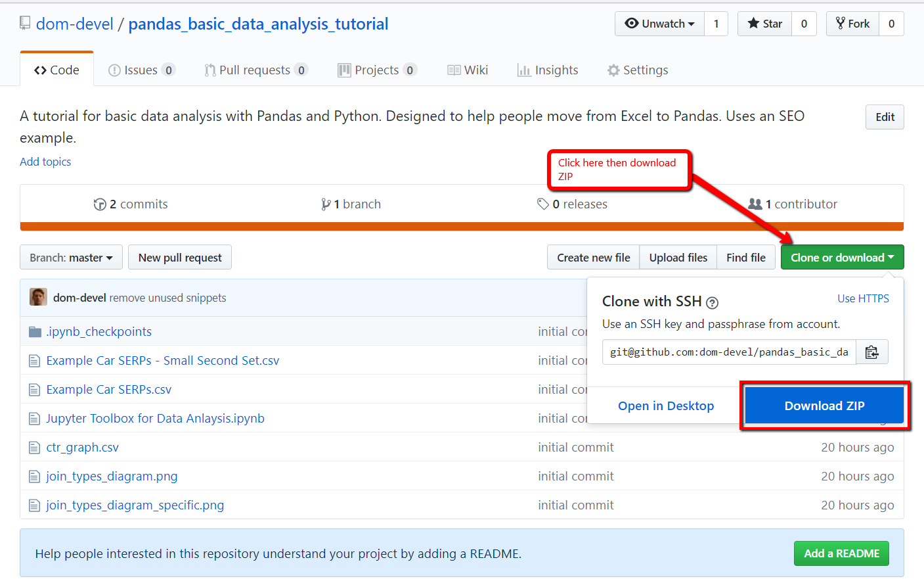This screenshot has width=924, height=581.
Task: Select the SSH clone URL field
Action: point(729,352)
